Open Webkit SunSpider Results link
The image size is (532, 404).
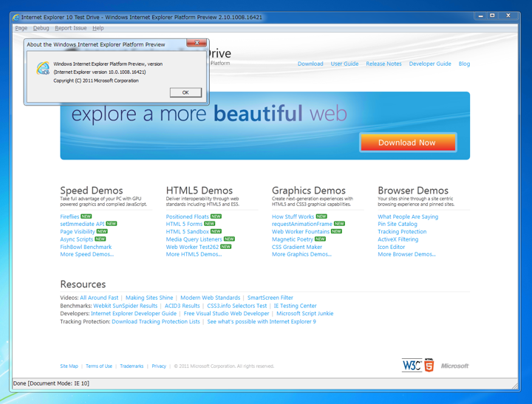tap(125, 306)
